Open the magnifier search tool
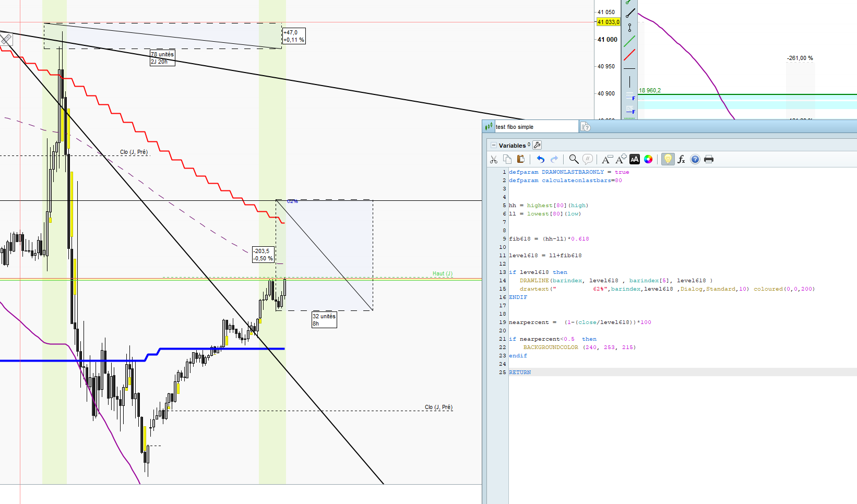 coord(574,159)
